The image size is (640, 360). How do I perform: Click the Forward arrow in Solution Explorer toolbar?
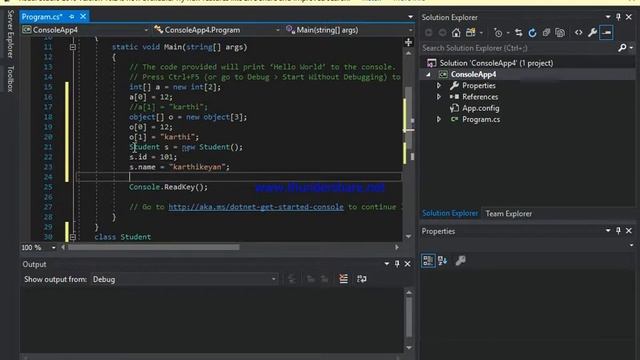[x=442, y=33]
